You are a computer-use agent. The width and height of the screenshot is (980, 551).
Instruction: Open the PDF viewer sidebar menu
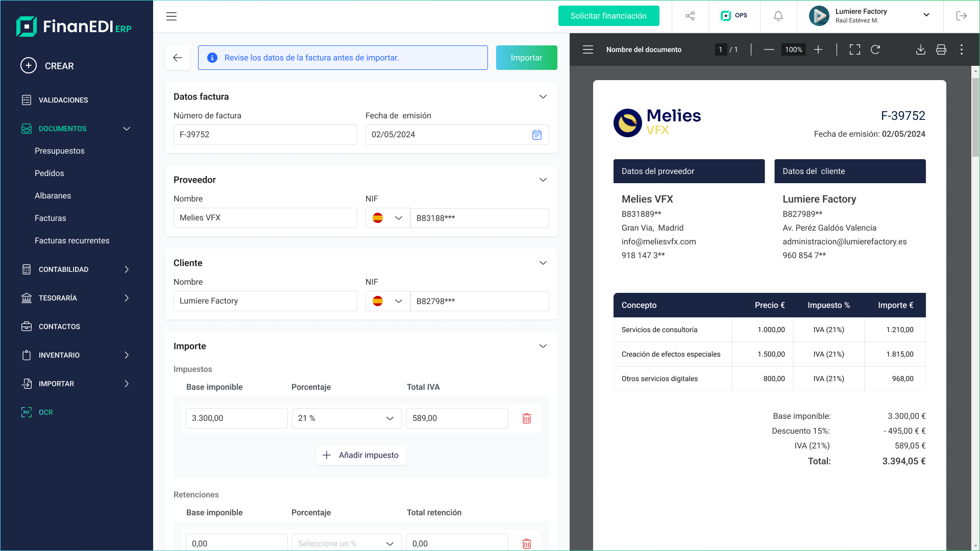coord(588,49)
